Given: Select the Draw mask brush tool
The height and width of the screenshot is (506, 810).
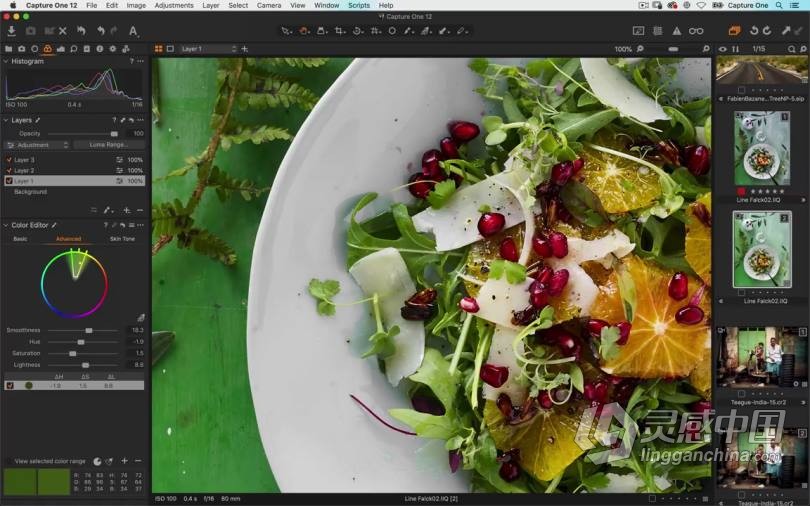Looking at the screenshot, I should coord(408,31).
